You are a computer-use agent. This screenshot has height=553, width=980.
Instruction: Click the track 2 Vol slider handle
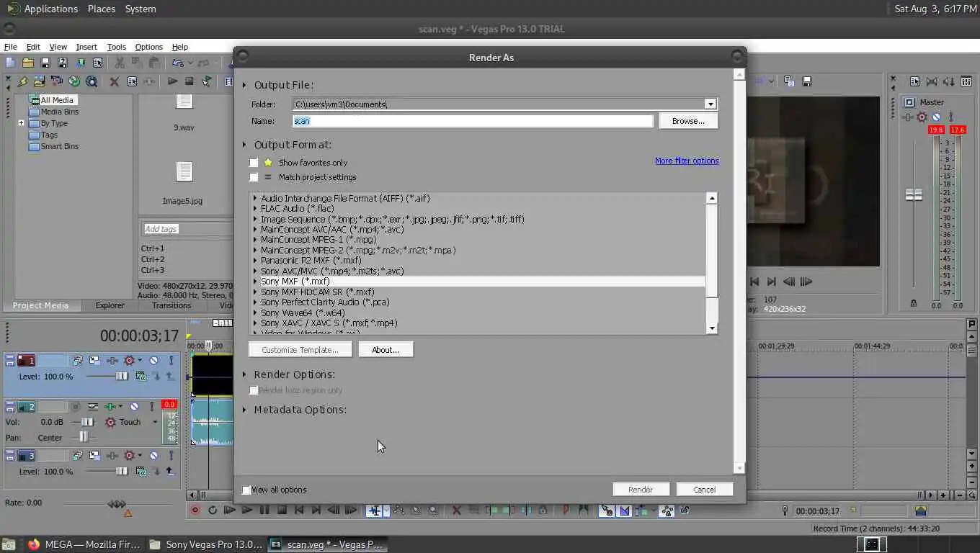(x=87, y=423)
